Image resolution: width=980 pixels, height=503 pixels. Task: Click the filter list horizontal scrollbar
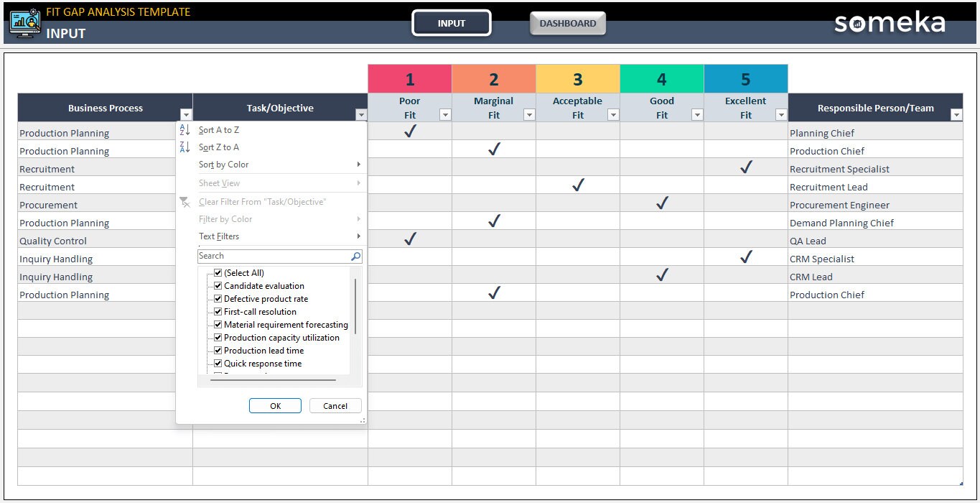[273, 380]
